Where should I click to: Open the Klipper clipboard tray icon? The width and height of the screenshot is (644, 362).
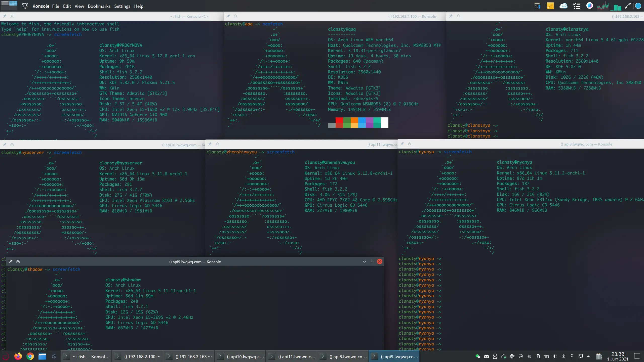coord(538,356)
